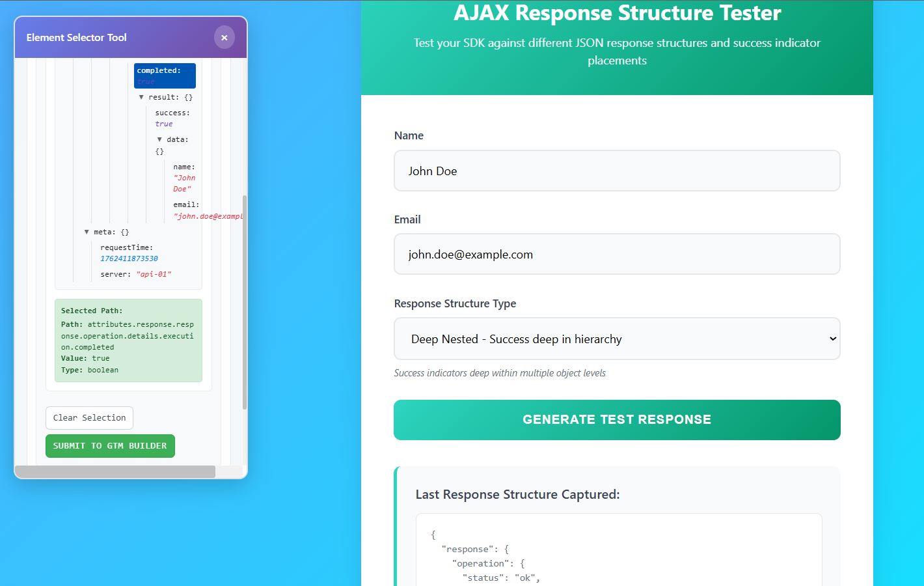Click the Selected Path text block
The width and height of the screenshot is (924, 586).
pos(128,341)
